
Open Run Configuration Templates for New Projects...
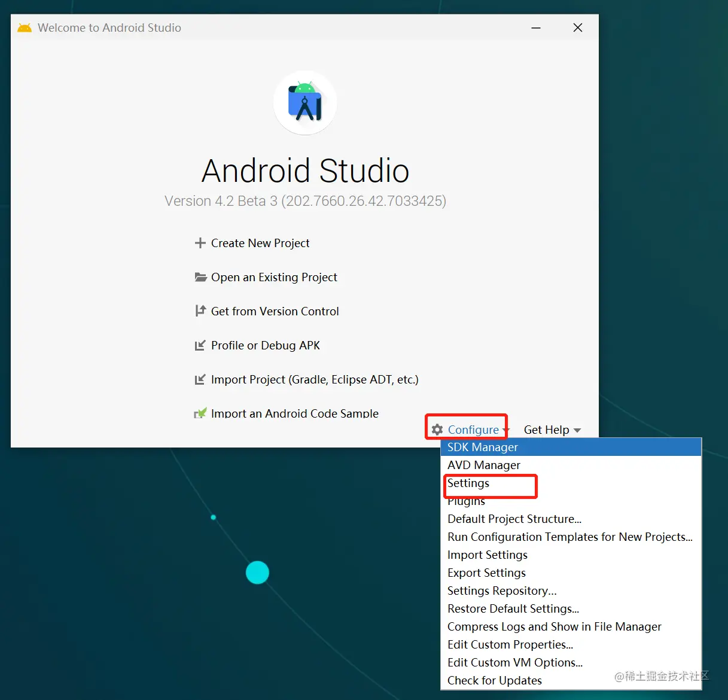coord(571,537)
